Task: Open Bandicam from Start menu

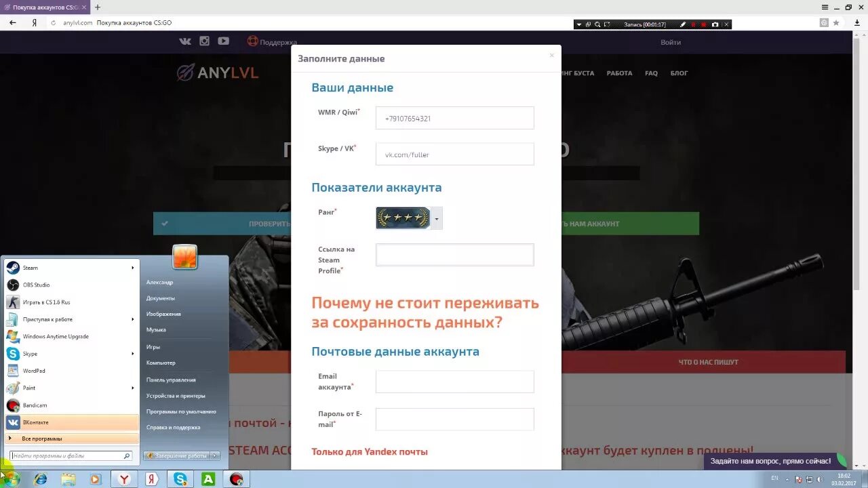Action: [71, 405]
